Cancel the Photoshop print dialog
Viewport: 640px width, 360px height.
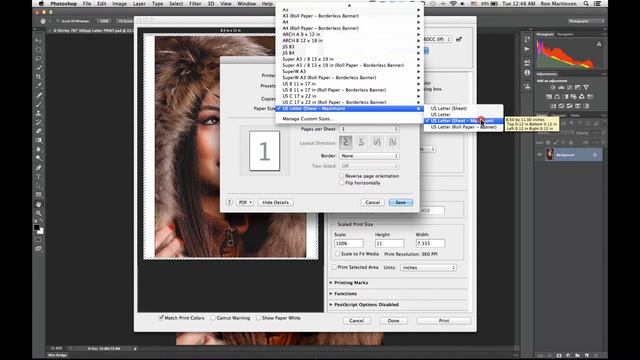point(356,321)
